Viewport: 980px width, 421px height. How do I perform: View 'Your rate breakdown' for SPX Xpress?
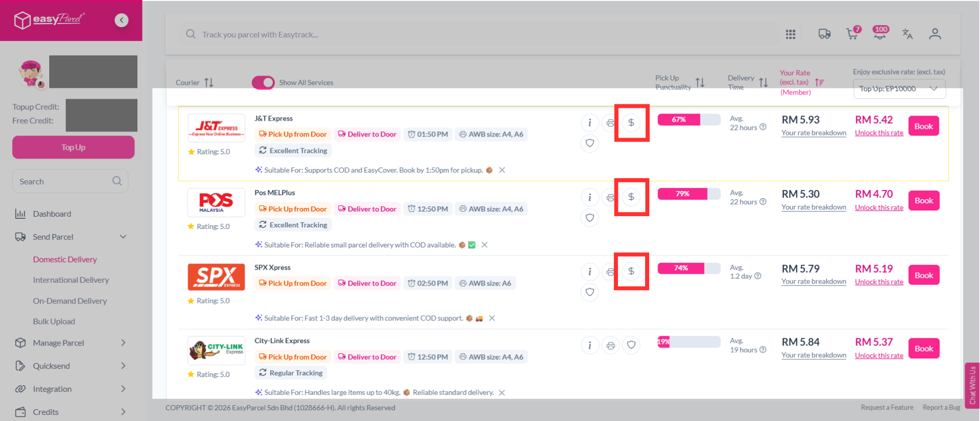tap(814, 282)
